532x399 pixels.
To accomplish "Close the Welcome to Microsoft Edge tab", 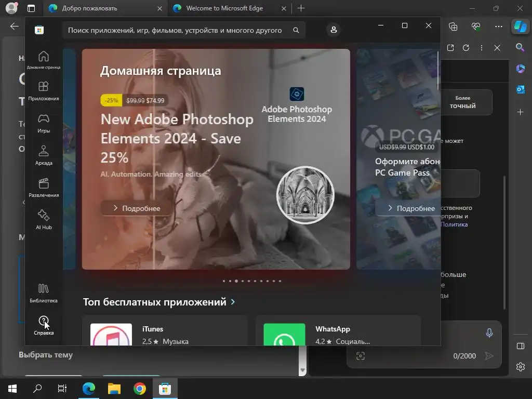I will point(284,8).
